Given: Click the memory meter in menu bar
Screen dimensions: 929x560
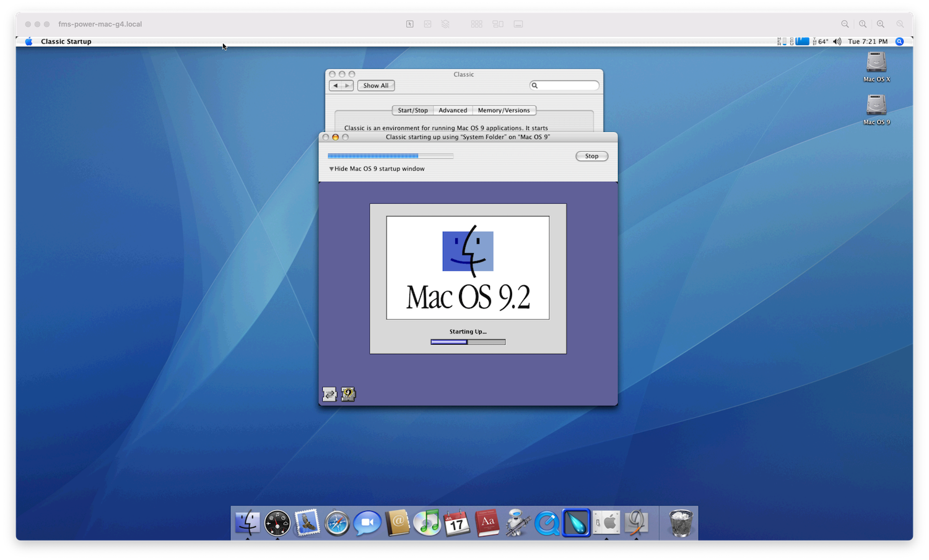Looking at the screenshot, I should click(x=782, y=41).
